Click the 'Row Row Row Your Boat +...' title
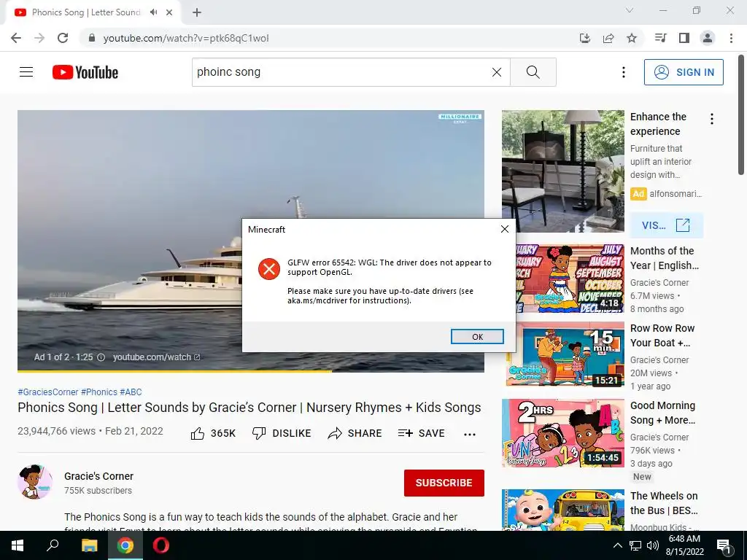Screen dimensions: 747x560 662,335
